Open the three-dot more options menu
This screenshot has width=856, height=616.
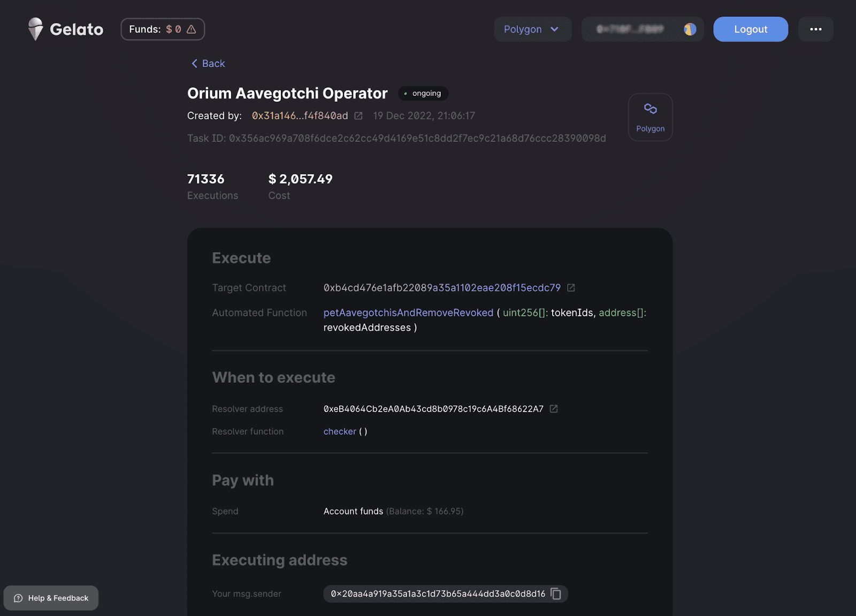(x=815, y=29)
